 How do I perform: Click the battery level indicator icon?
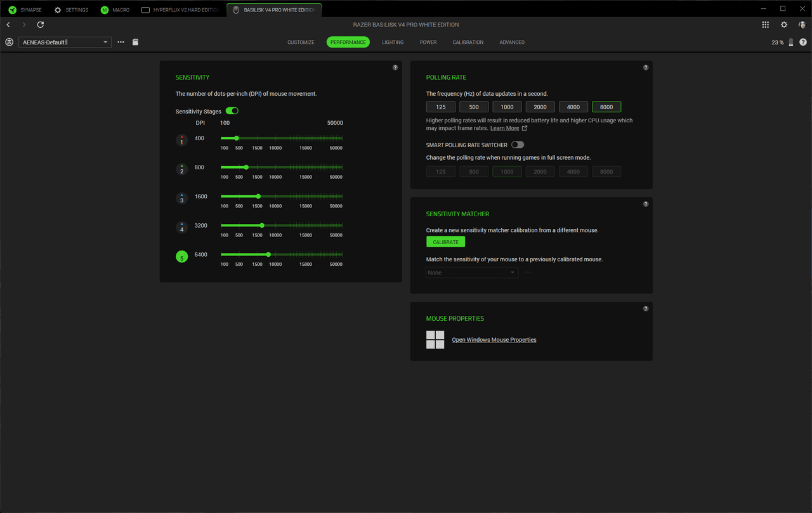point(791,42)
